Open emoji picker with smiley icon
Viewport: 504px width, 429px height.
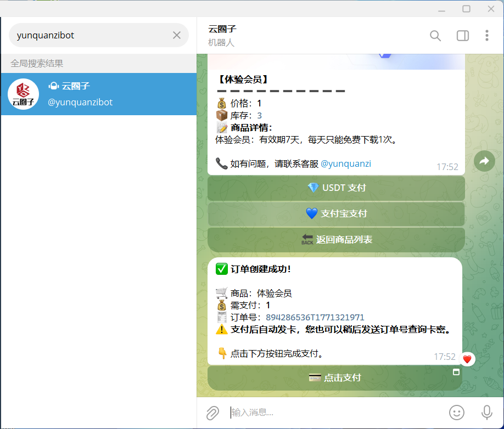457,413
